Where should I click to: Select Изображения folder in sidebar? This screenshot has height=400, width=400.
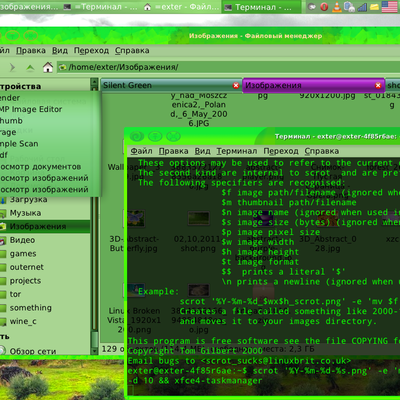[x=38, y=227]
